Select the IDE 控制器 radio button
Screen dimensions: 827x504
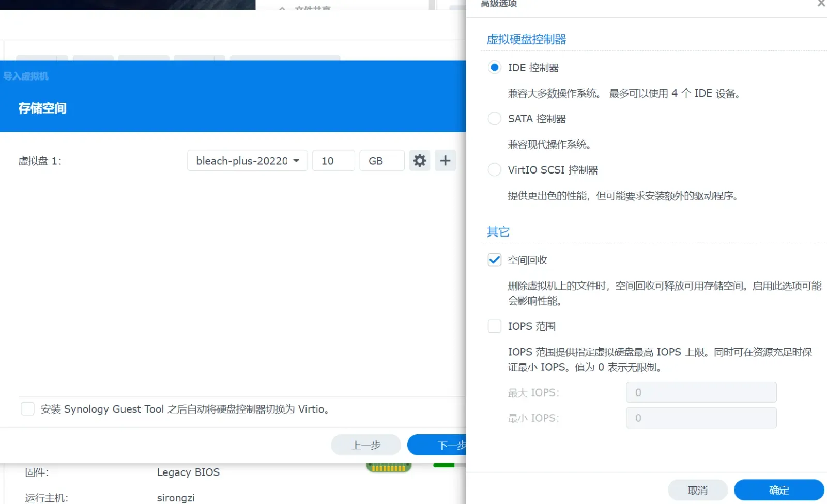point(495,67)
